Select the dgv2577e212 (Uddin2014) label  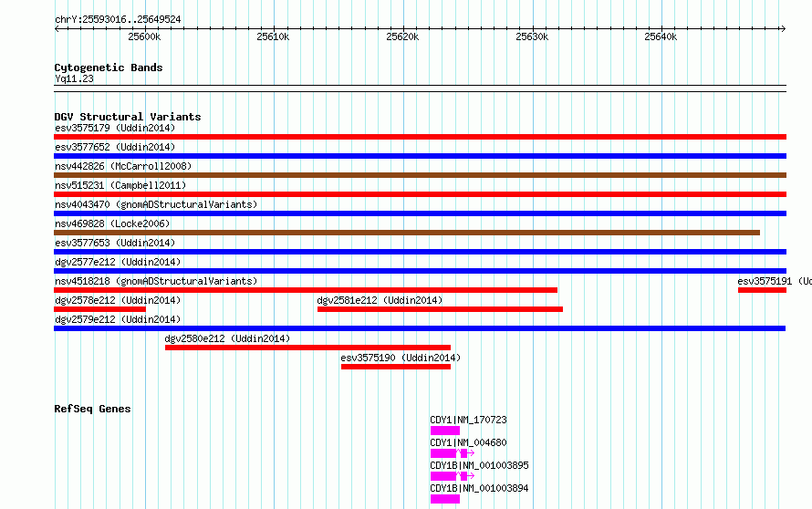click(118, 262)
